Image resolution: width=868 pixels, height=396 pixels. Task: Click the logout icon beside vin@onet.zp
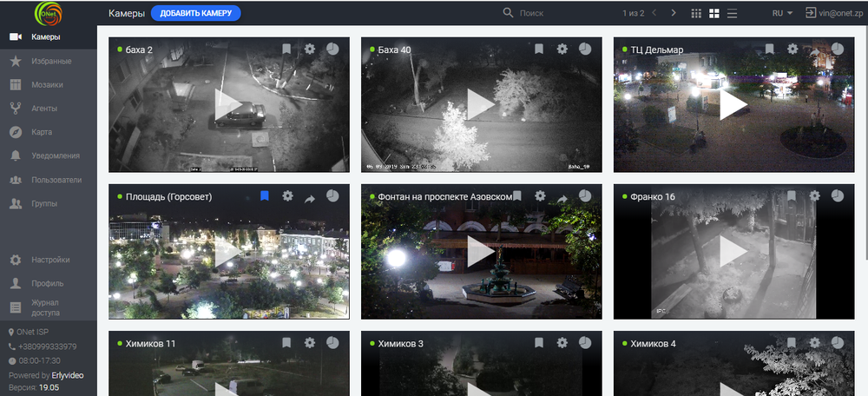pos(811,13)
